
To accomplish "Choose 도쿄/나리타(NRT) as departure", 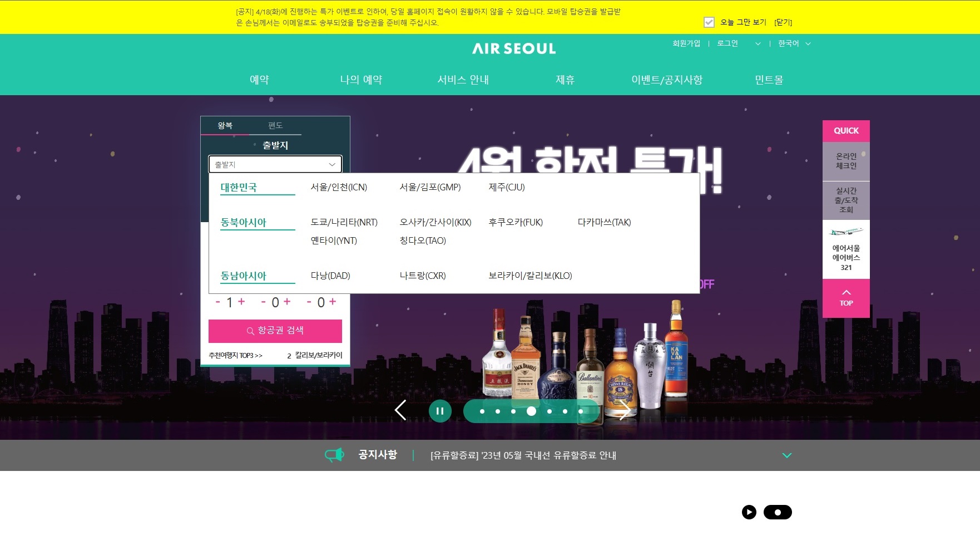I will point(344,223).
